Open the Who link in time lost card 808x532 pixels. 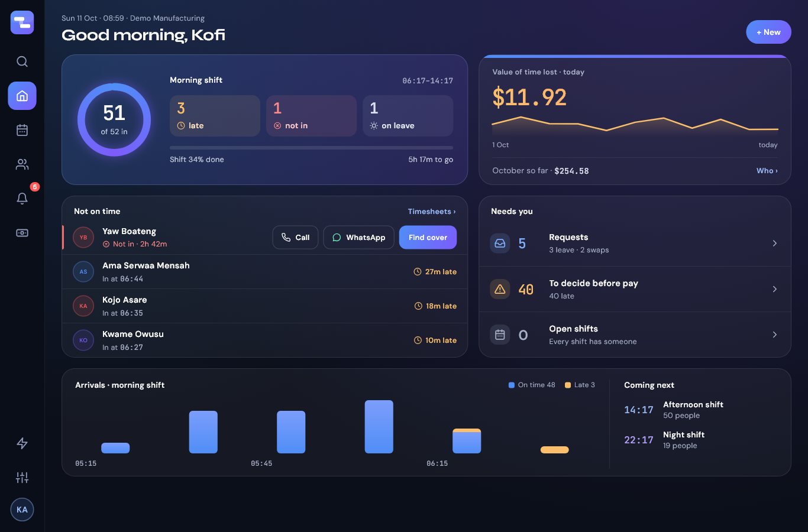pyautogui.click(x=767, y=171)
